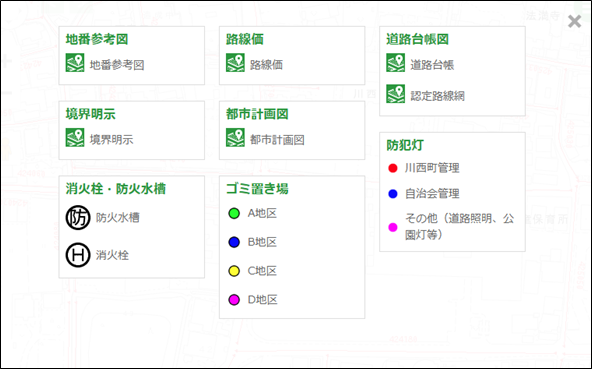Open the 路線価 map link

tap(266, 65)
